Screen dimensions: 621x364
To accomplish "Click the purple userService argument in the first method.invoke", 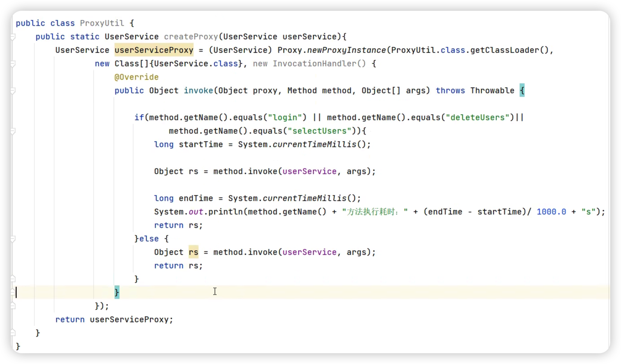I will point(310,171).
